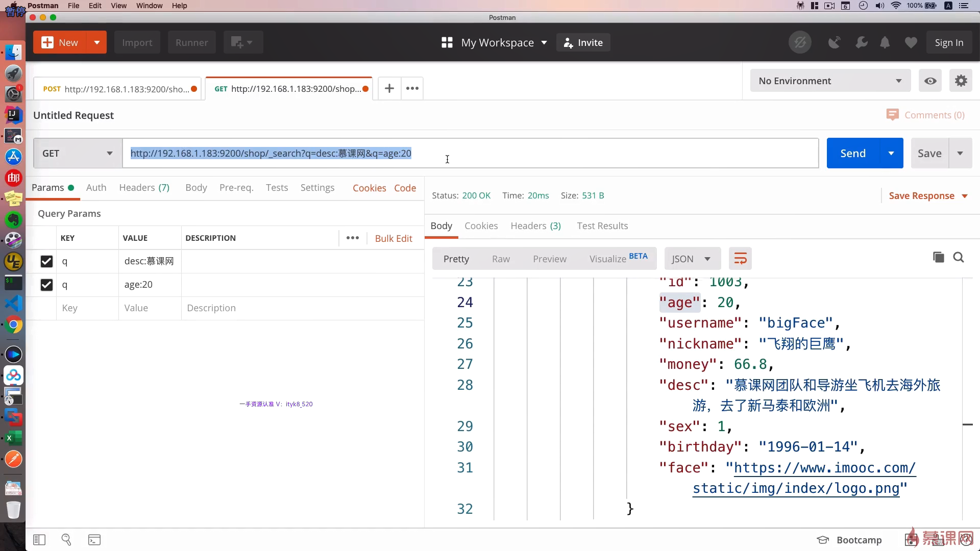Select the Raw response view tab
The height and width of the screenshot is (551, 980).
pos(501,259)
